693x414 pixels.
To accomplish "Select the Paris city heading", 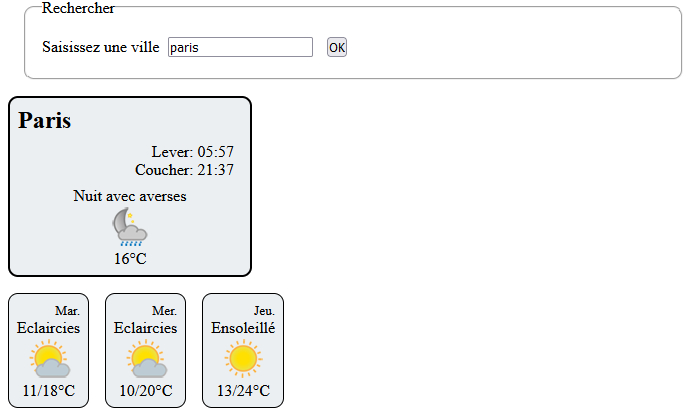I will coord(45,121).
